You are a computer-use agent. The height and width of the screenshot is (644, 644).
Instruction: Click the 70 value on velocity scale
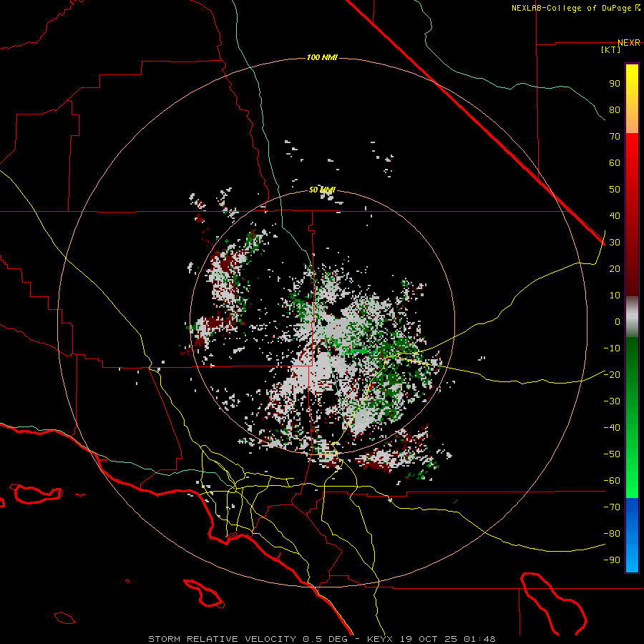(615, 137)
